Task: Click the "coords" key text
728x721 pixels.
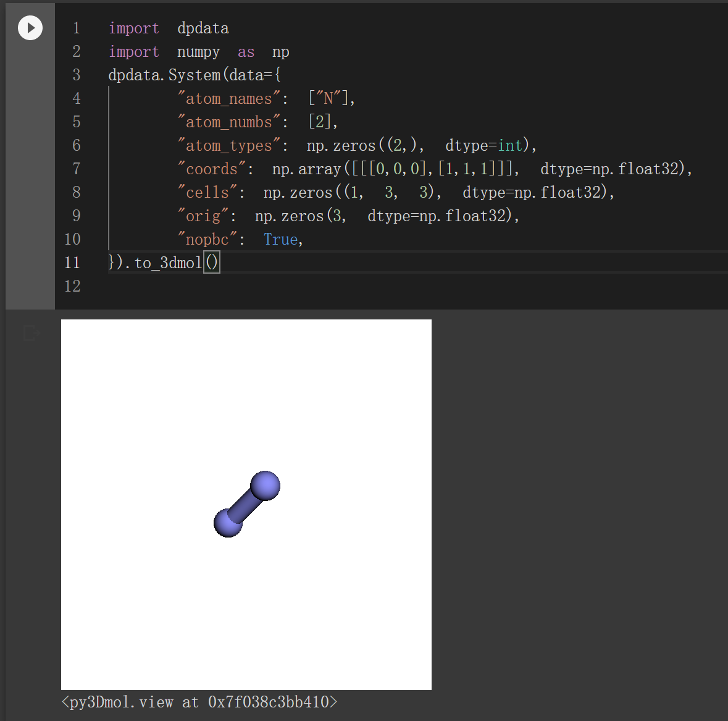Action: pyautogui.click(x=211, y=169)
